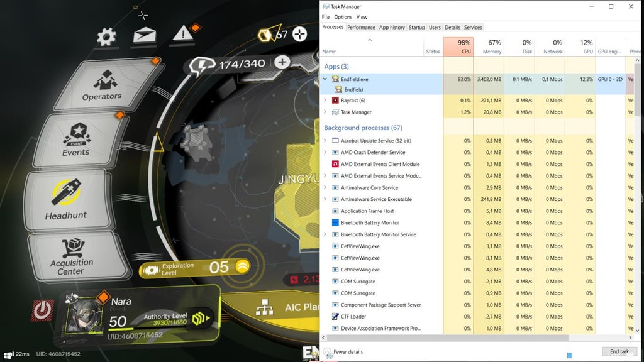Open the warning triangle notices icon

(183, 34)
